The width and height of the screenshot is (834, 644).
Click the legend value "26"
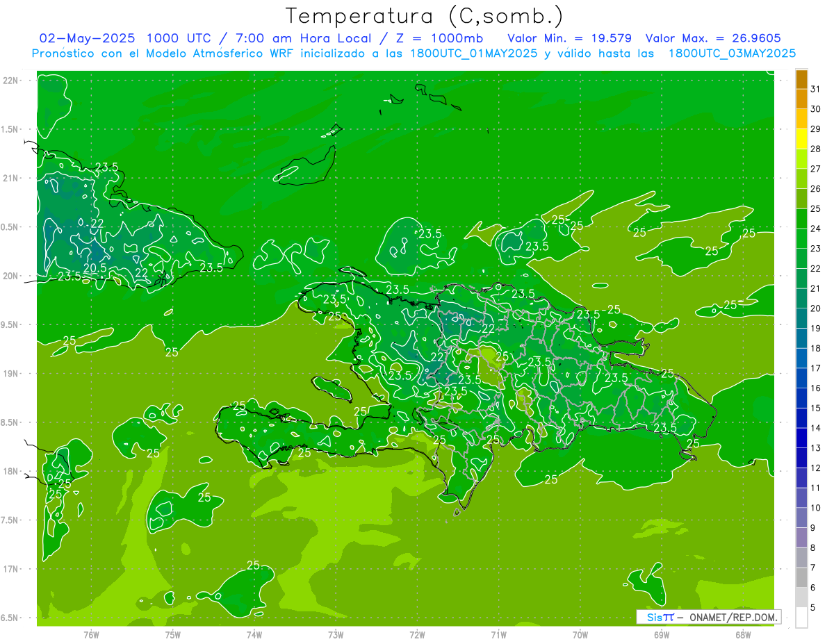tap(816, 189)
